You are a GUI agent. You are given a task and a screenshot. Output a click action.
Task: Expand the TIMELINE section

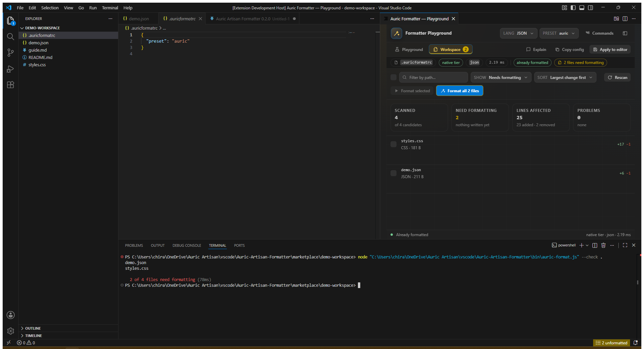point(68,336)
